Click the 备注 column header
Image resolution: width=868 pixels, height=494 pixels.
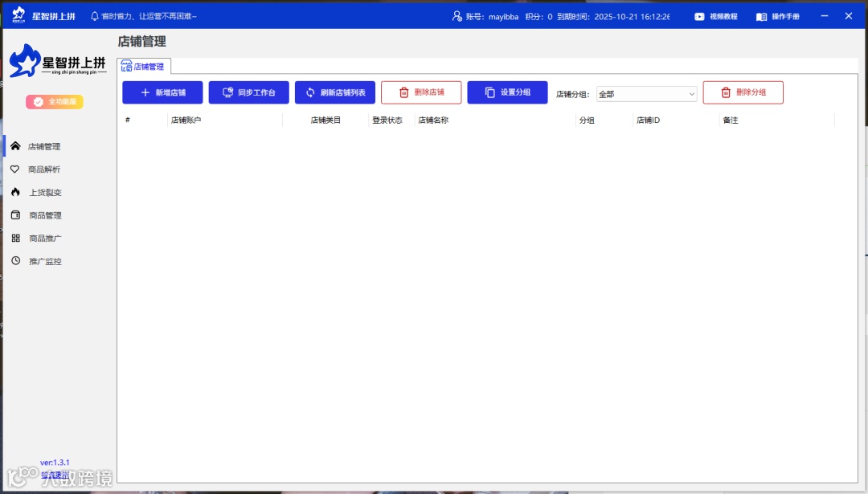tap(730, 120)
